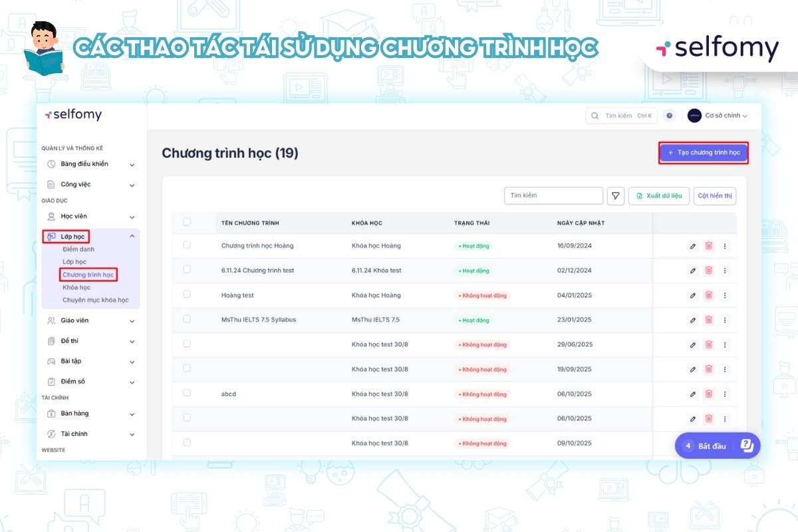Image resolution: width=798 pixels, height=532 pixels.
Task: Click the filter funnel icon
Action: pyautogui.click(x=616, y=196)
